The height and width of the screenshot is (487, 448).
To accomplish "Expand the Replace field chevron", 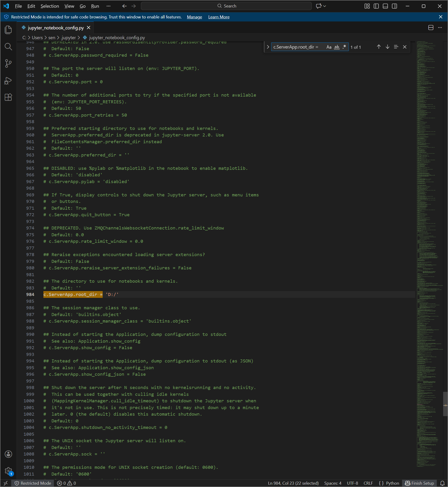I will click(x=268, y=47).
